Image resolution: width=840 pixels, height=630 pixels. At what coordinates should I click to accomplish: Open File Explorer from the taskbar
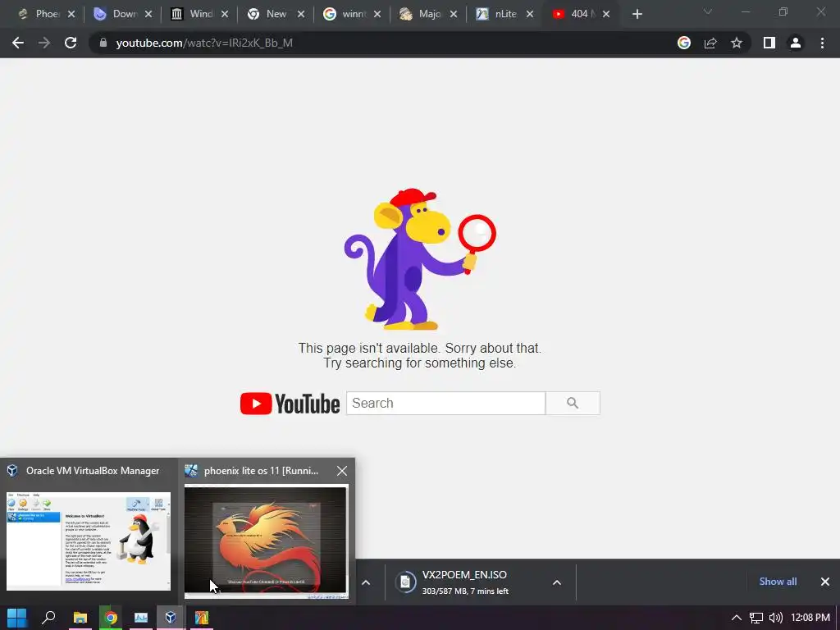(80, 618)
